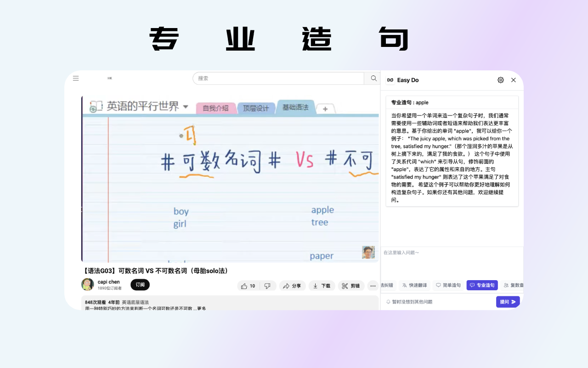Expand the 英语的平行世界 notebook dropdown
Screen dimensions: 588x368
[186, 107]
